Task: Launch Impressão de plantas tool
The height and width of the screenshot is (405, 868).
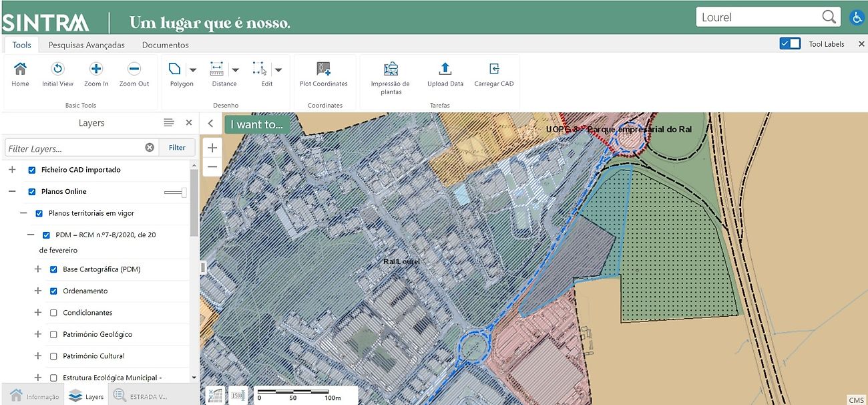Action: tap(391, 70)
